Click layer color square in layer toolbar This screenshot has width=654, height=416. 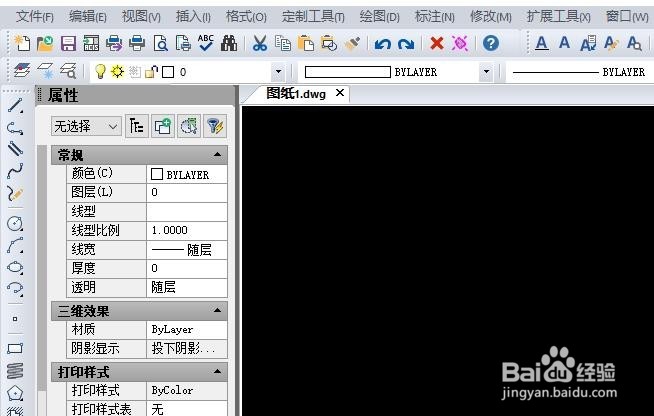168,72
